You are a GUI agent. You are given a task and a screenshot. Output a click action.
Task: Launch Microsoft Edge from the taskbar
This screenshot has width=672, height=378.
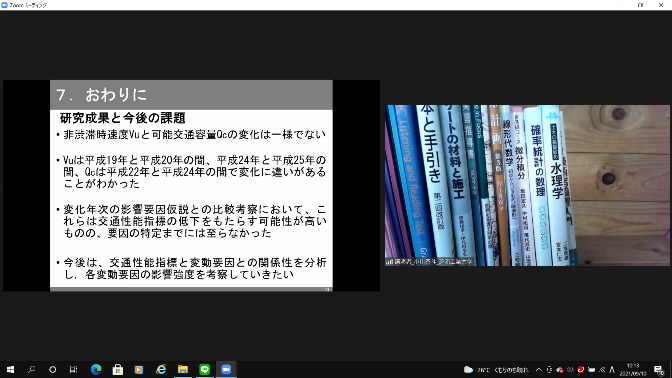point(96,369)
